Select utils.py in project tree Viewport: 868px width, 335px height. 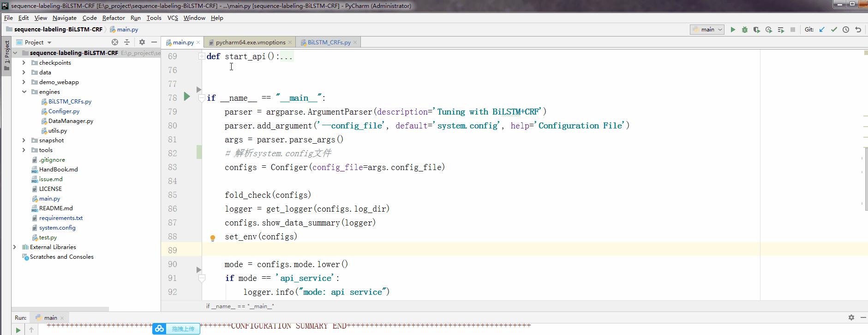58,130
